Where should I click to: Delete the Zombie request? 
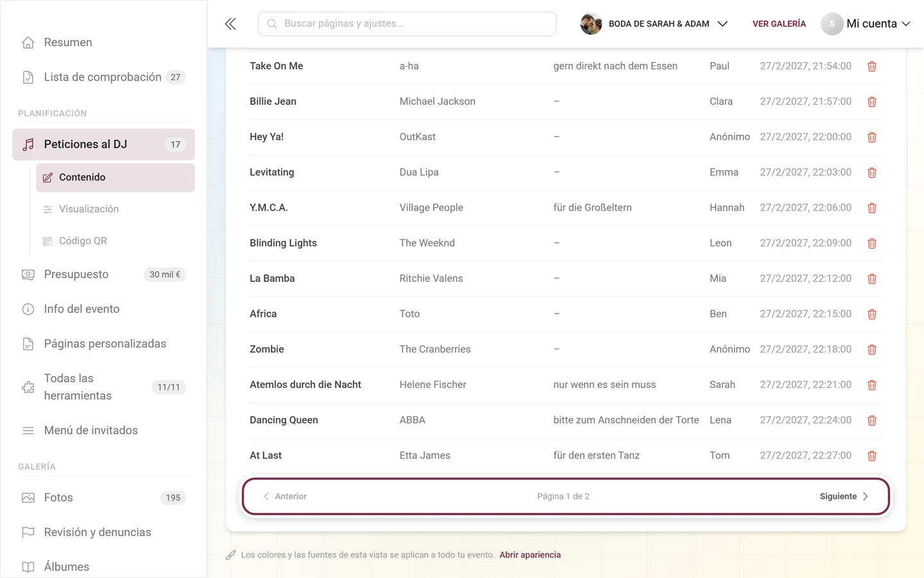click(872, 349)
